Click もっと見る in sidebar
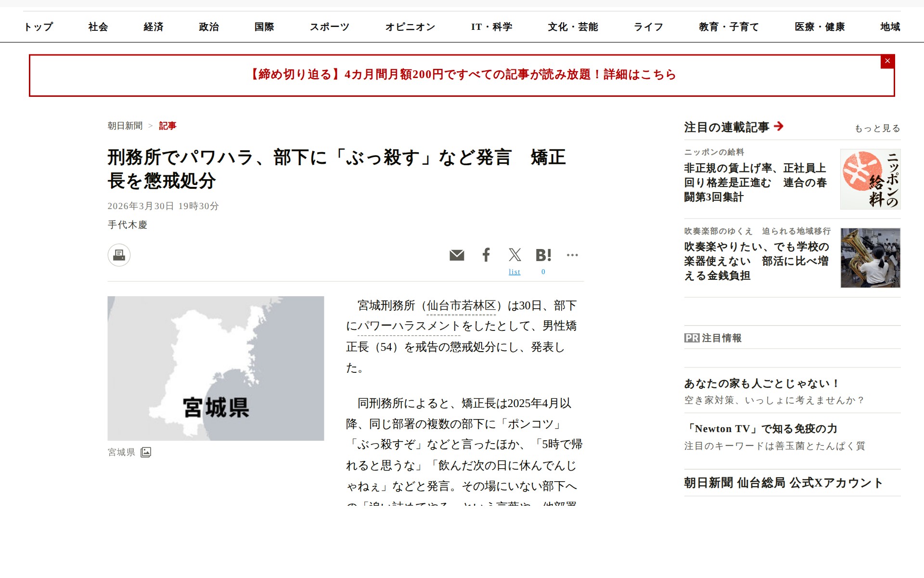The height and width of the screenshot is (578, 924). tap(877, 129)
